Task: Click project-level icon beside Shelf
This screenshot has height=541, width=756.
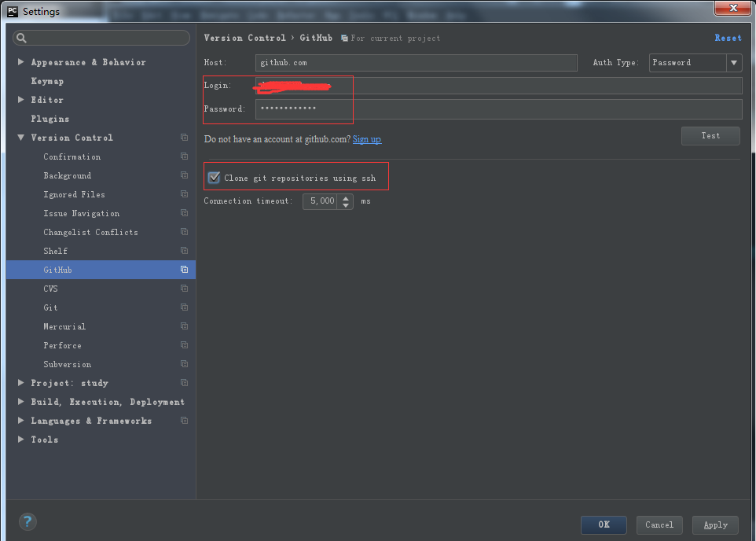Action: click(184, 251)
